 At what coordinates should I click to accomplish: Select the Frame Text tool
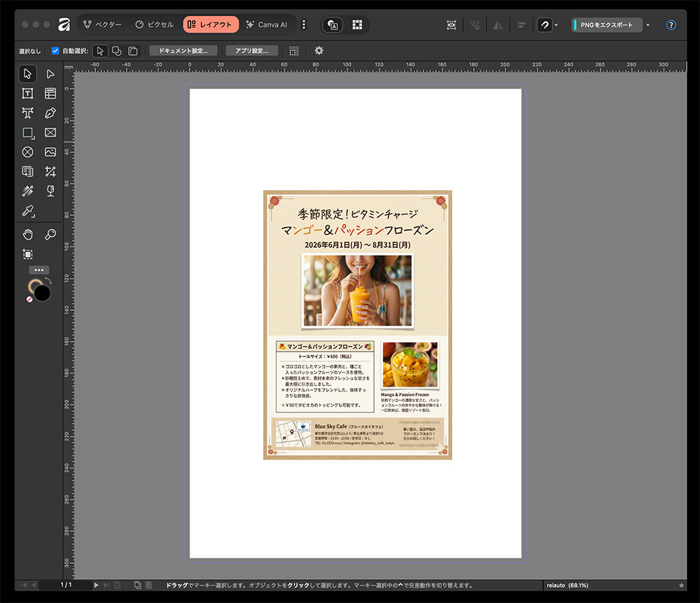[x=28, y=93]
